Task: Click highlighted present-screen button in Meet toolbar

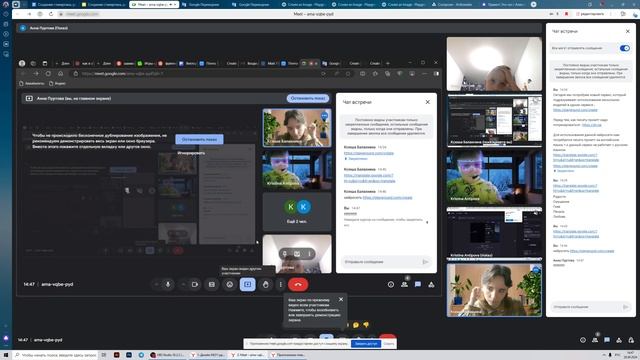Action: (x=248, y=284)
